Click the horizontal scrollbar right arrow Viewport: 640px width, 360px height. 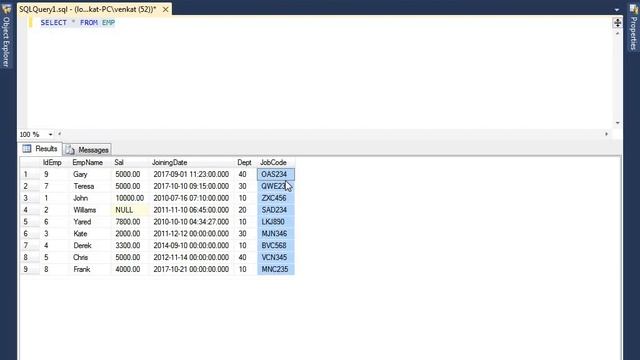coord(606,134)
